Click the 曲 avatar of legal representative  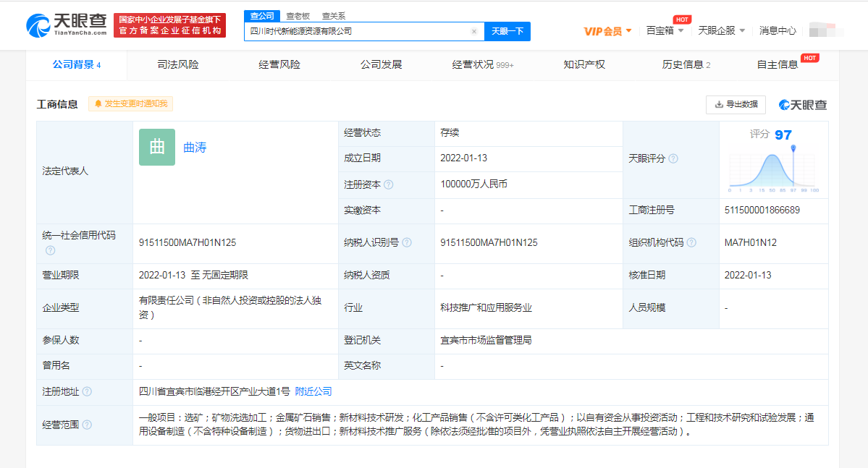[x=157, y=148]
